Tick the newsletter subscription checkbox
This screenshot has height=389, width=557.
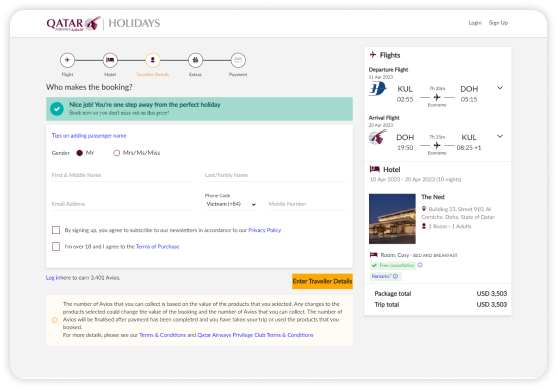[x=56, y=230]
